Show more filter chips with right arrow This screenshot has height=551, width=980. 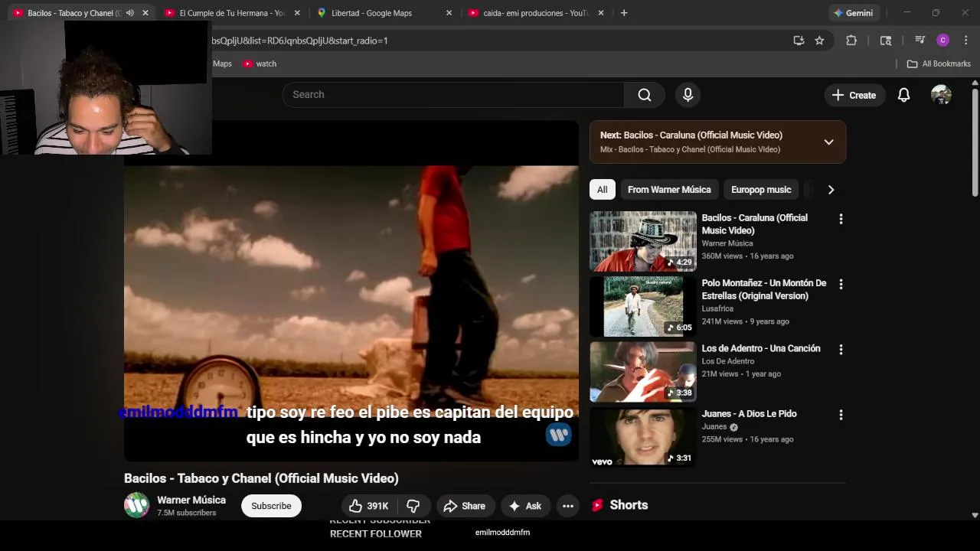tap(831, 190)
